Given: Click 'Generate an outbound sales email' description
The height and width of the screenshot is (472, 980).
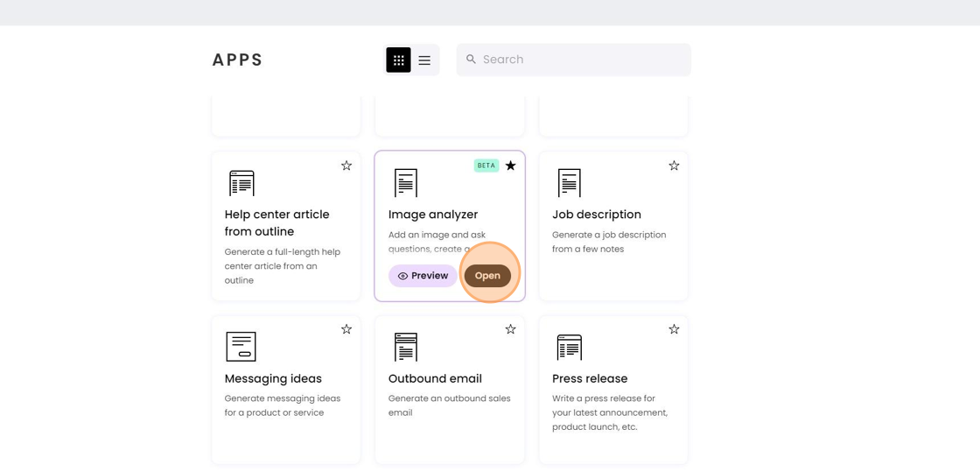Looking at the screenshot, I should point(450,405).
